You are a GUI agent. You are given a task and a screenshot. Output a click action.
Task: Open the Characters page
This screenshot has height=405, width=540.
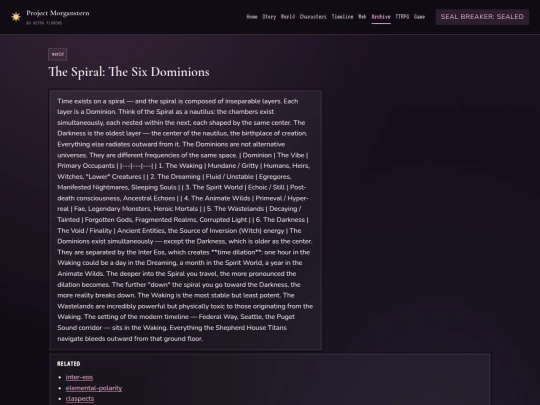313,17
